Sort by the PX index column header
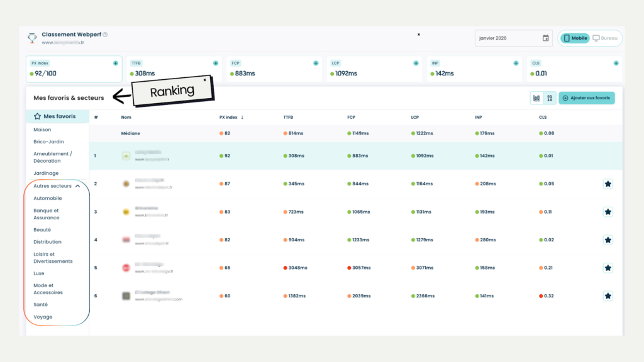This screenshot has width=644, height=362. (230, 117)
